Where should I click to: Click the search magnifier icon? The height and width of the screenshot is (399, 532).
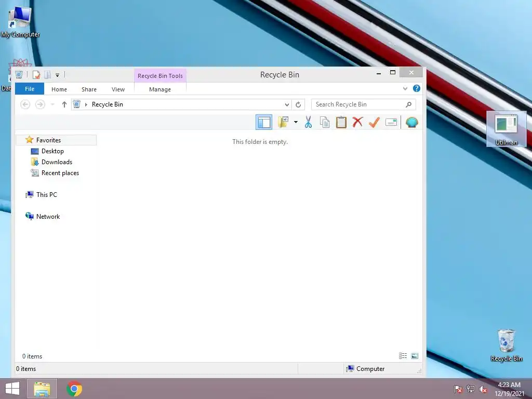tap(408, 104)
